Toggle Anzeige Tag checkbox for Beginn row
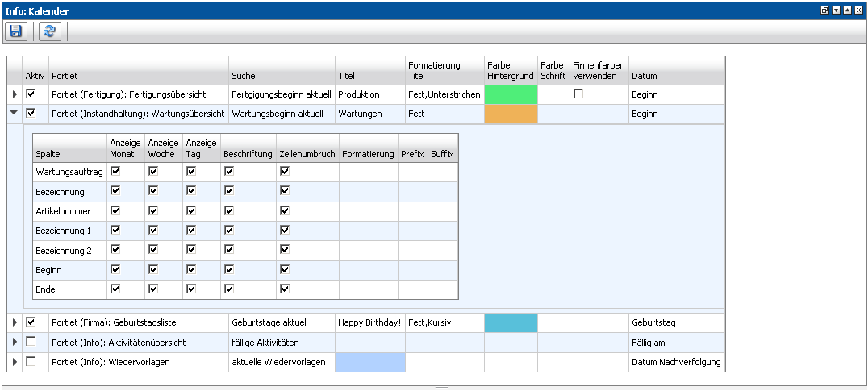The height and width of the screenshot is (391, 868). click(191, 269)
